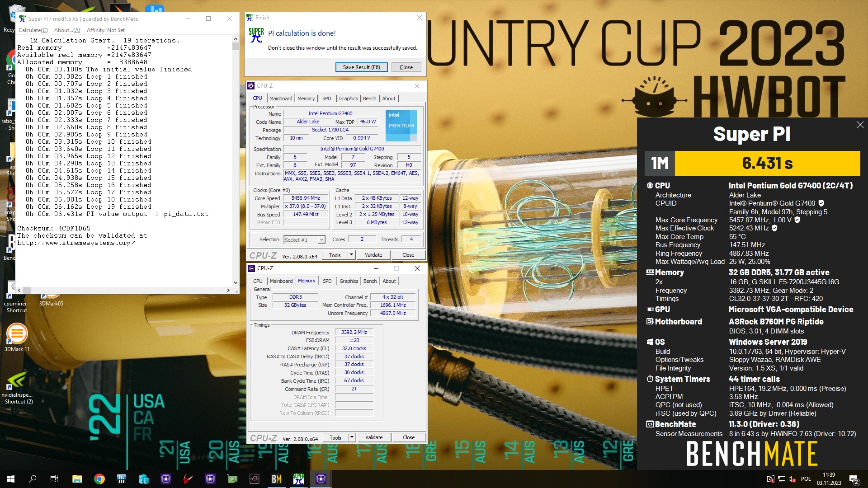The height and width of the screenshot is (488, 868).
Task: Click the Super PI window title icon
Action: pyautogui.click(x=23, y=19)
